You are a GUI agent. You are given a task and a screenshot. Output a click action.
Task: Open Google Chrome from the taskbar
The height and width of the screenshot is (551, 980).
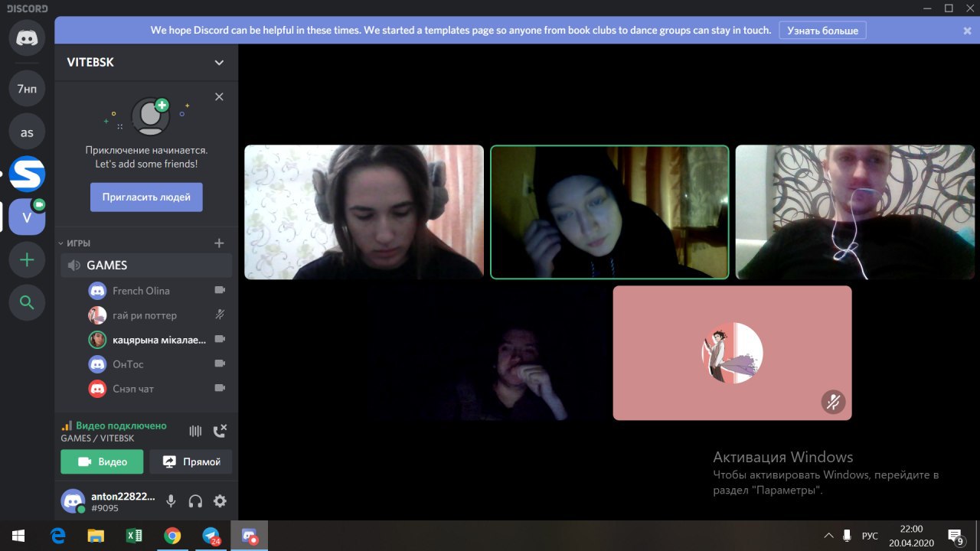pyautogui.click(x=172, y=536)
